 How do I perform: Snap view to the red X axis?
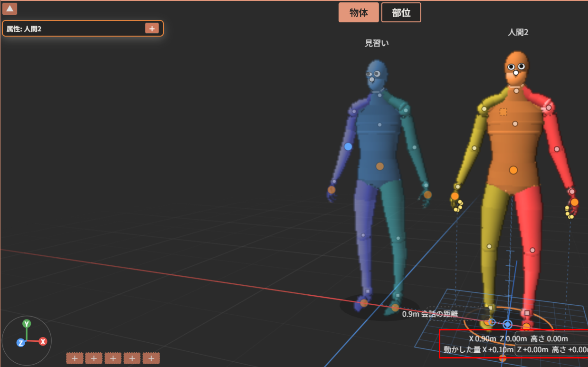coord(43,341)
